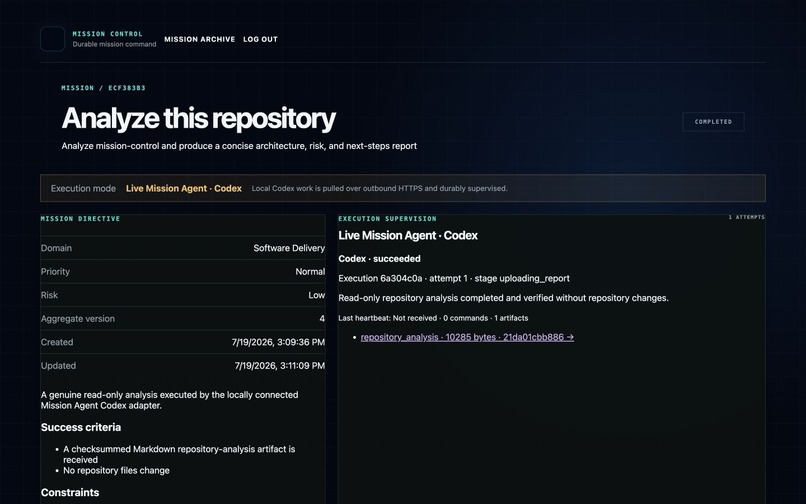Click the checksummed Markdown artifact criterion bullet
Screen dimensions: 806x504
pos(179,454)
